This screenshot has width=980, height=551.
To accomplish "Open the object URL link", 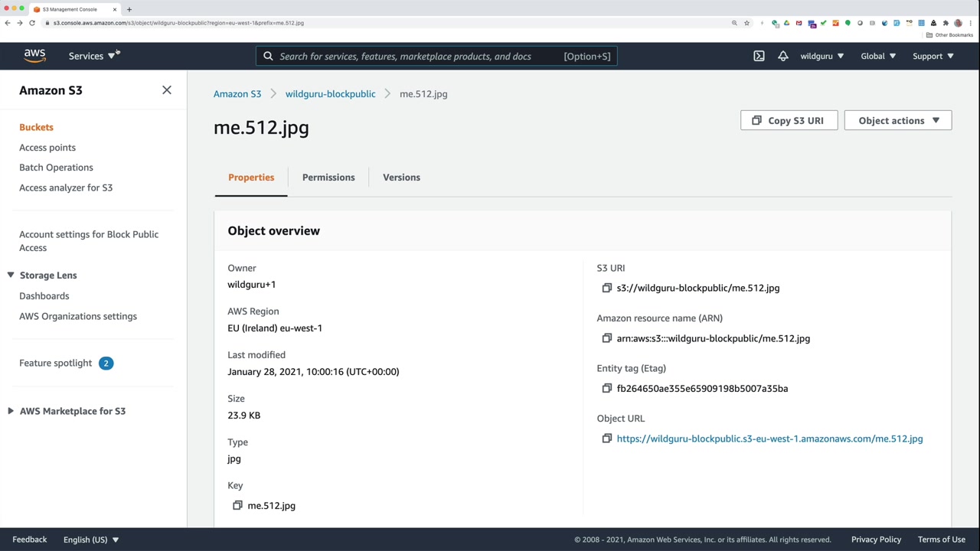I will (769, 439).
